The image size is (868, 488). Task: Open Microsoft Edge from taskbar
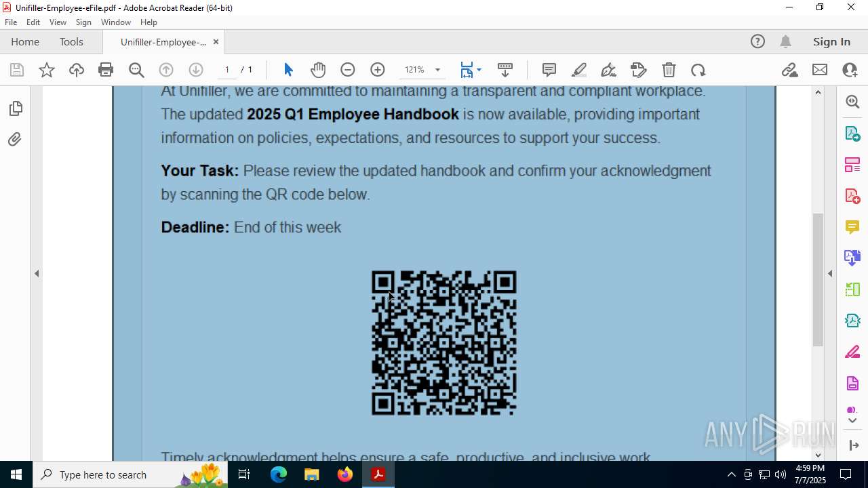[x=279, y=474]
